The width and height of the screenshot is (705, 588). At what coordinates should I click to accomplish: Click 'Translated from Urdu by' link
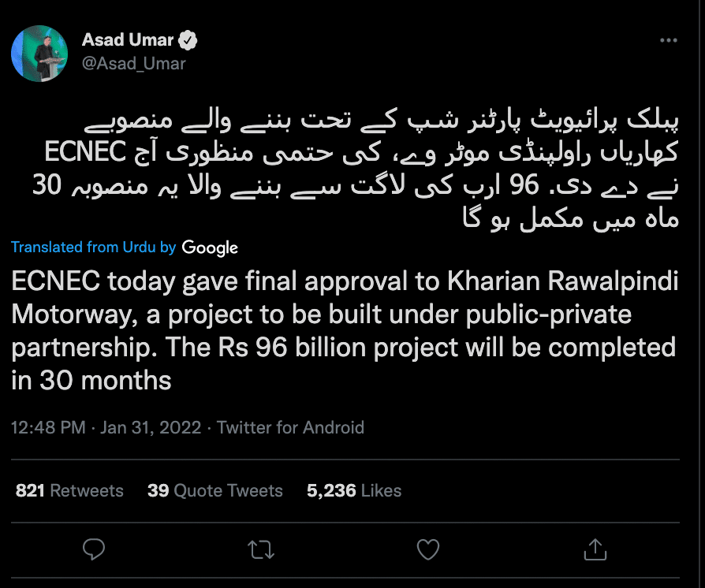(x=94, y=247)
